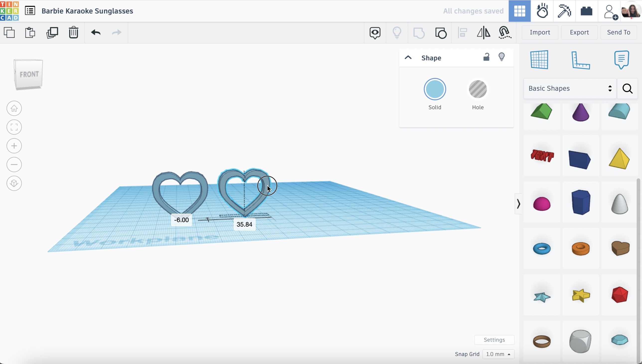Collapse the Shape panel

[408, 58]
